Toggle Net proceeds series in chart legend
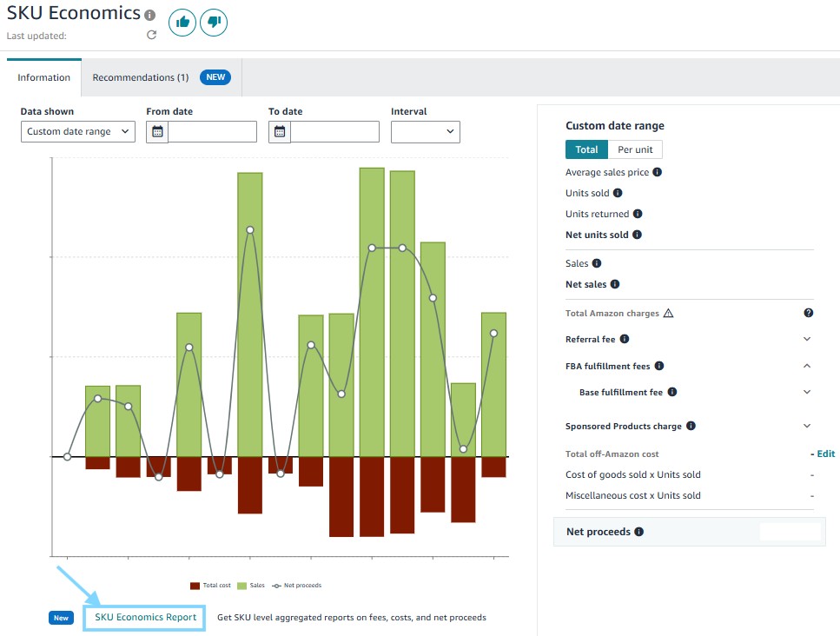 click(x=297, y=586)
